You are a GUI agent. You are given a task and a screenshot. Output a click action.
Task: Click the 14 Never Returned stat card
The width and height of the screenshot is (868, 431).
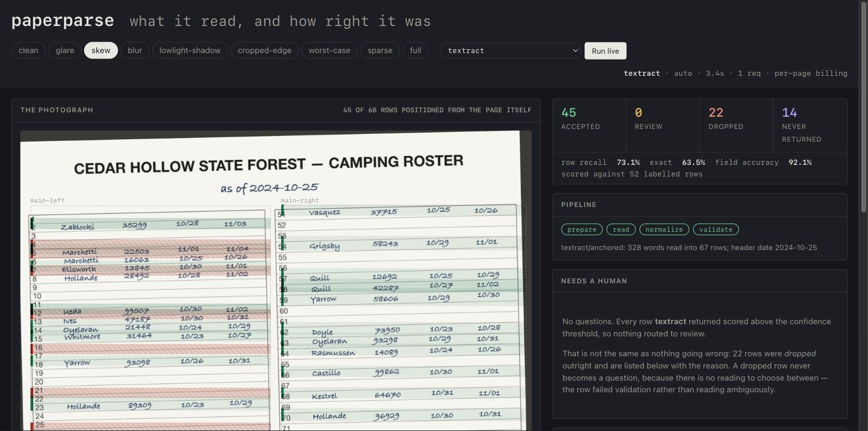810,126
